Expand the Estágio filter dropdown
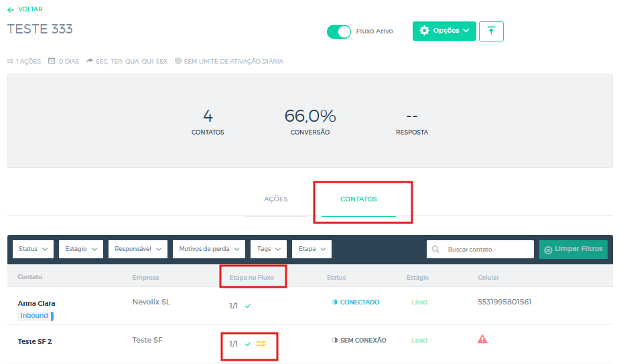 [x=81, y=249]
